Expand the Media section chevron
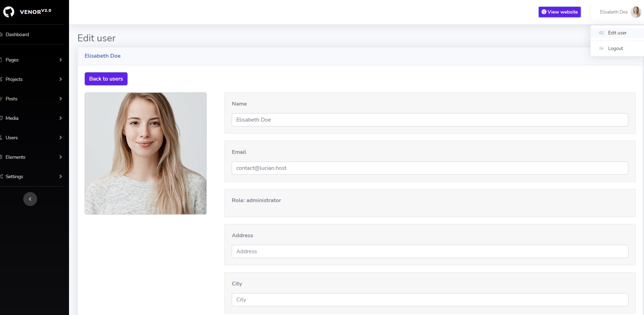The width and height of the screenshot is (644, 315). [x=61, y=118]
